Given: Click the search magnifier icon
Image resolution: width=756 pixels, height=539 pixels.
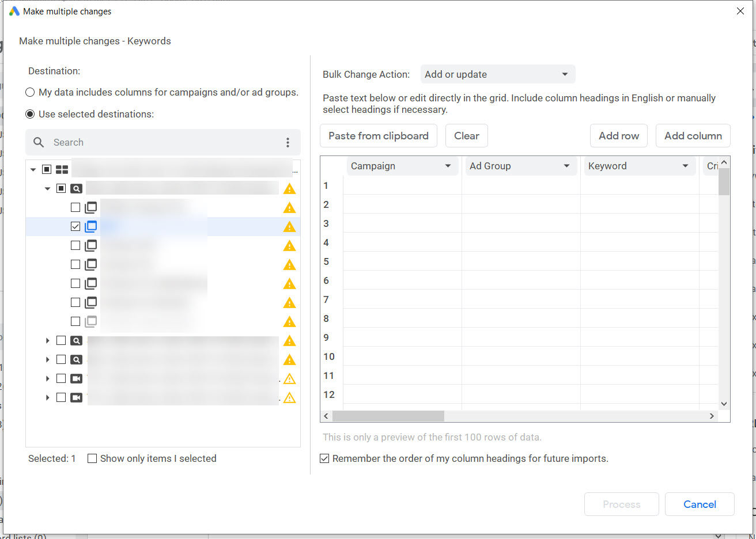Looking at the screenshot, I should point(39,142).
